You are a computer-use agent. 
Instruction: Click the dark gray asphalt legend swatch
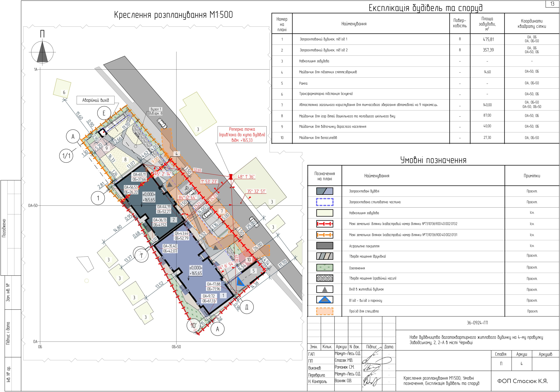(x=325, y=246)
